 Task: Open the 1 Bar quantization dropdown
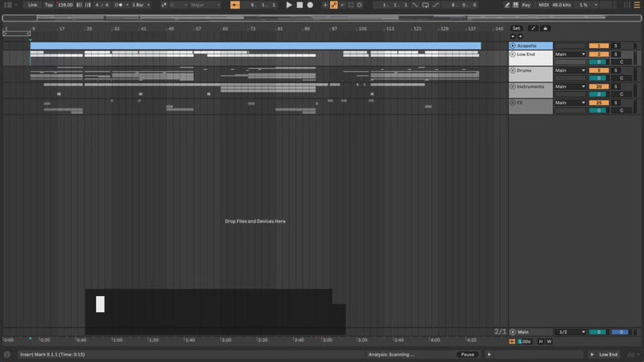[142, 5]
